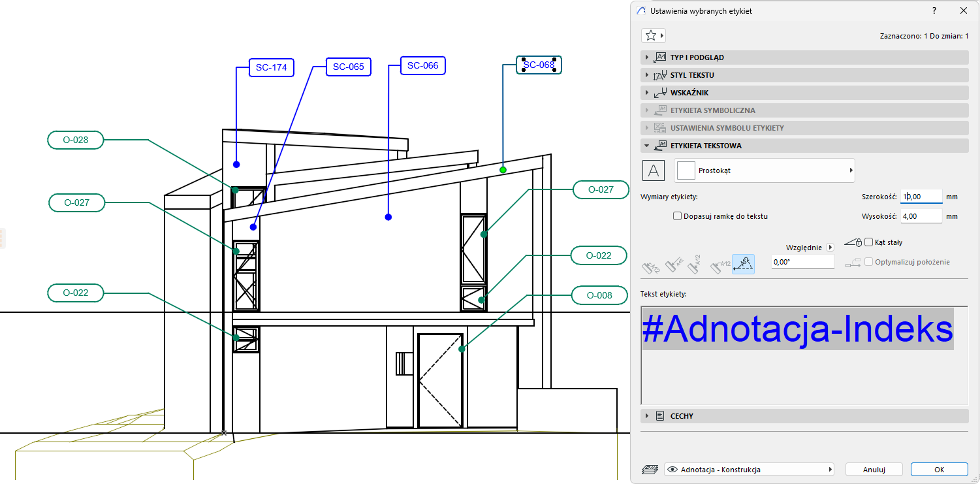Select the custom angle text rotation icon
This screenshot has height=484, width=980.
click(x=743, y=264)
